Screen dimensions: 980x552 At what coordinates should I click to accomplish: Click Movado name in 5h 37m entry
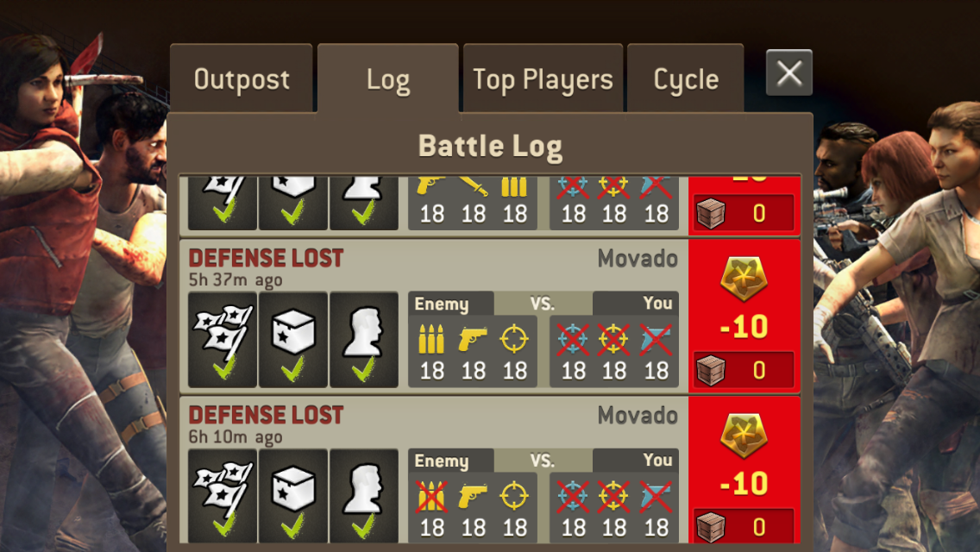(x=638, y=258)
